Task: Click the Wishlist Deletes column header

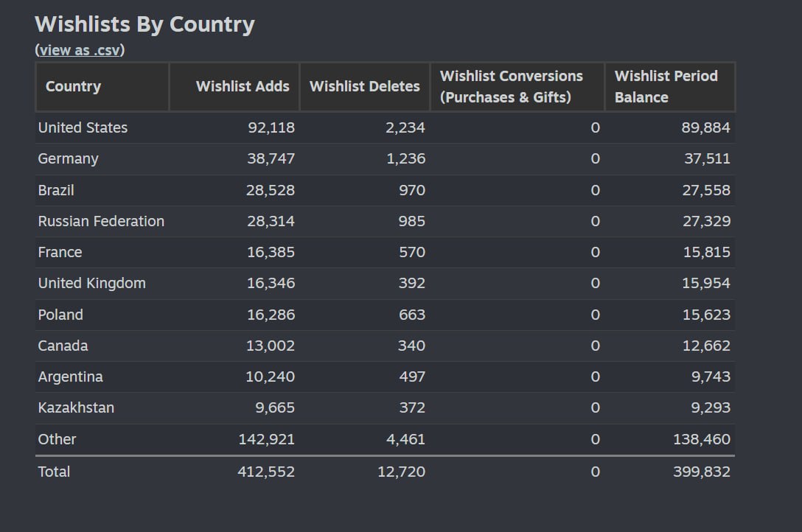Action: 364,86
